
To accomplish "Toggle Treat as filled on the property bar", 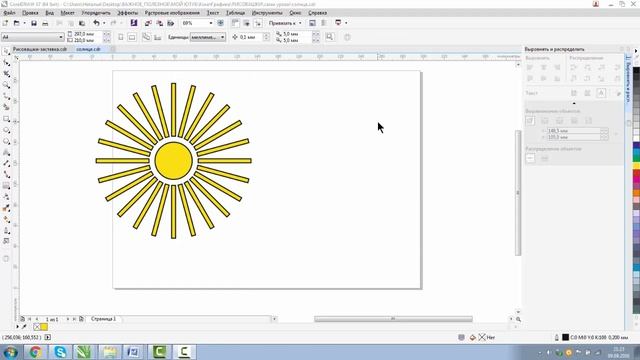I will pos(330,37).
